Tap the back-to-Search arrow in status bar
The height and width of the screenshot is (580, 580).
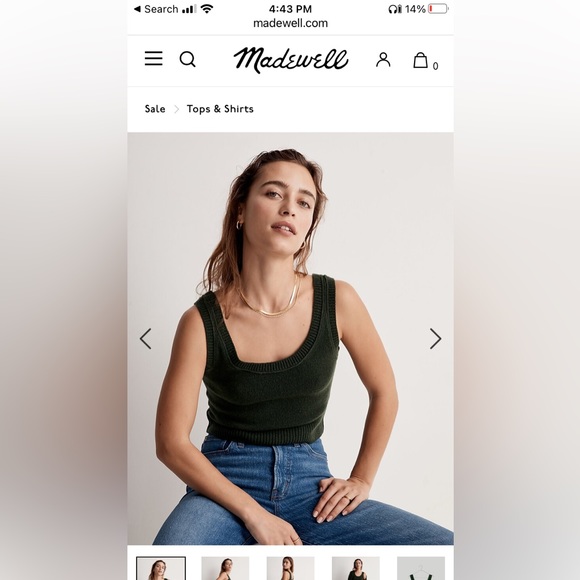pos(137,9)
